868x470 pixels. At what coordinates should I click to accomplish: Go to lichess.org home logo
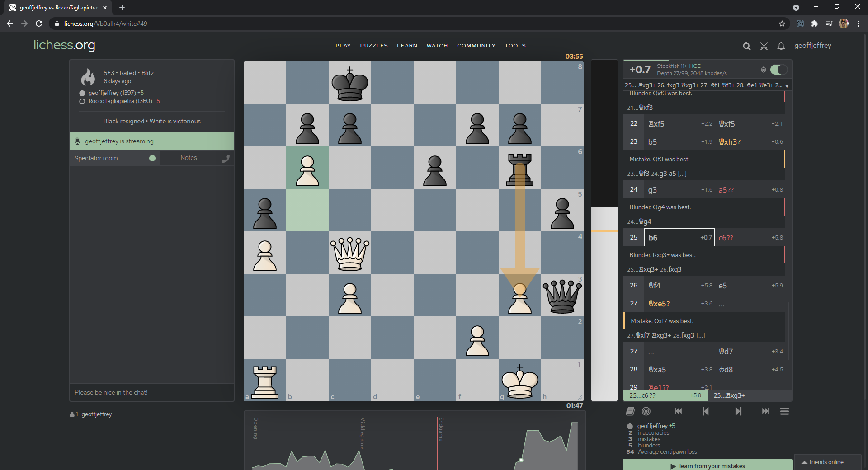click(x=64, y=45)
